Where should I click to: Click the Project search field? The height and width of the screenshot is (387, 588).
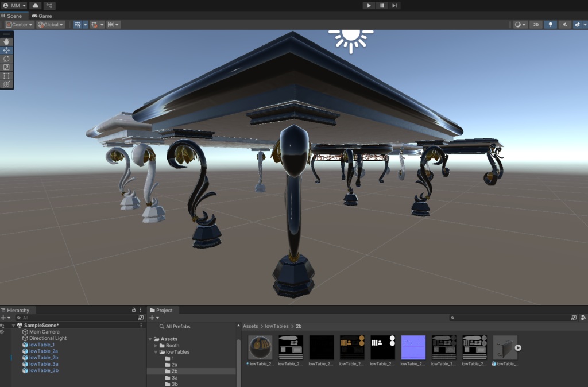(x=509, y=318)
